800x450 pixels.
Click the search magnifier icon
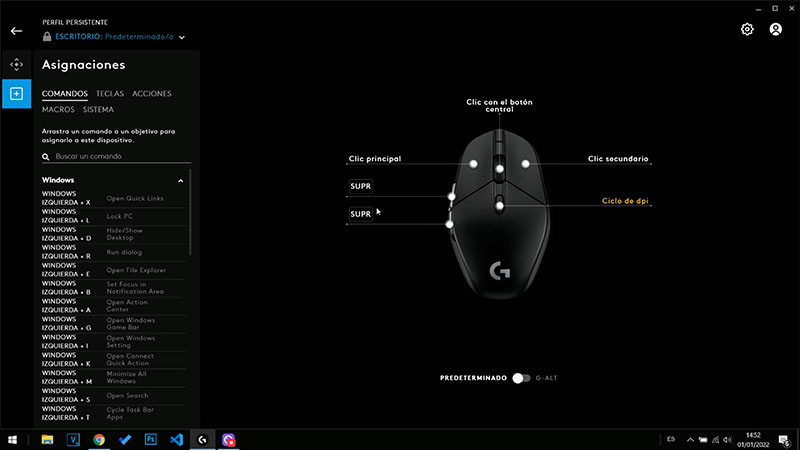[x=46, y=157]
